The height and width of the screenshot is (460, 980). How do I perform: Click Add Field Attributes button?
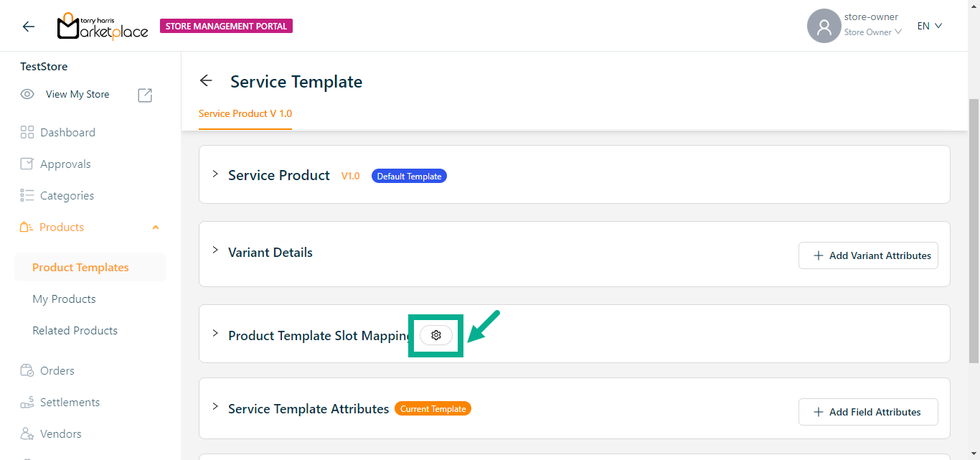point(868,412)
